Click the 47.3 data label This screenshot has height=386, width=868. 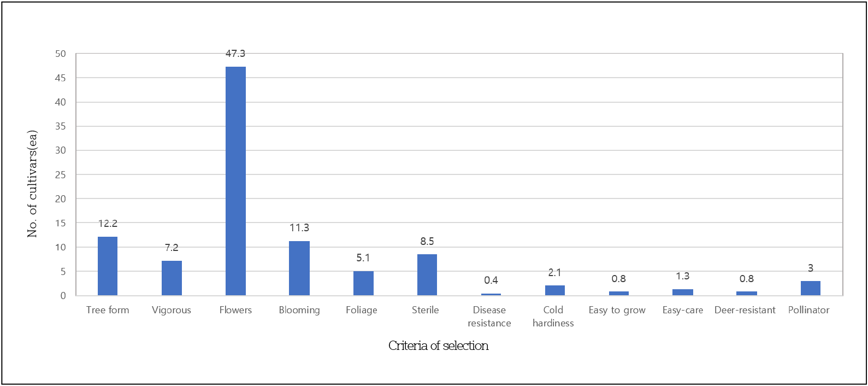click(x=235, y=54)
